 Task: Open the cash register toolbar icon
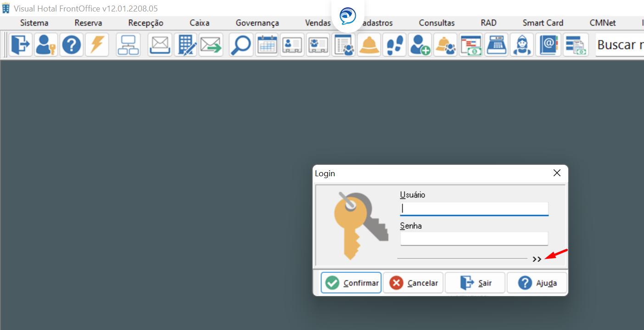(496, 45)
